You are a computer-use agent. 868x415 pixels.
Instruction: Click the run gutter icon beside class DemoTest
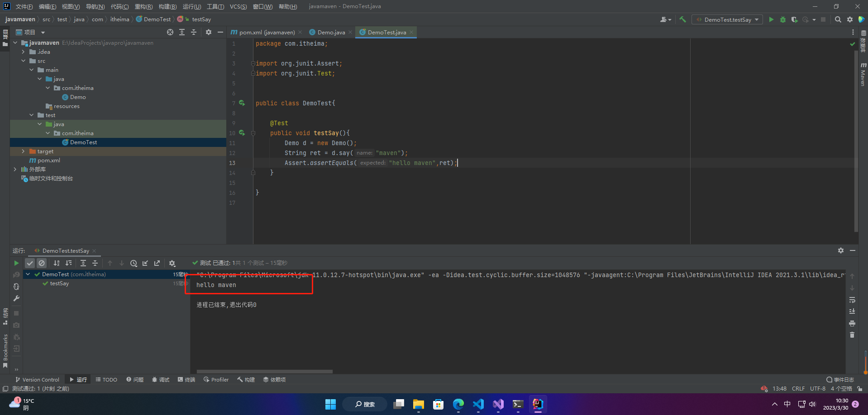(242, 103)
